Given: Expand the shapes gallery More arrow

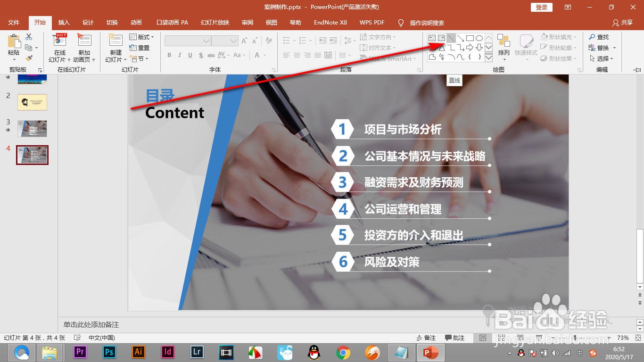Looking at the screenshot, I should pos(488,58).
